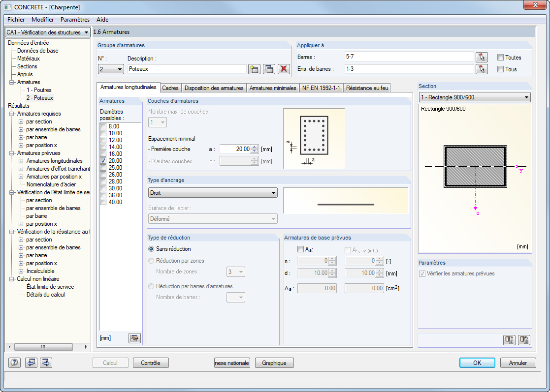Image resolution: width=550 pixels, height=392 pixels.
Task: Click the Graphique button
Action: [274, 363]
